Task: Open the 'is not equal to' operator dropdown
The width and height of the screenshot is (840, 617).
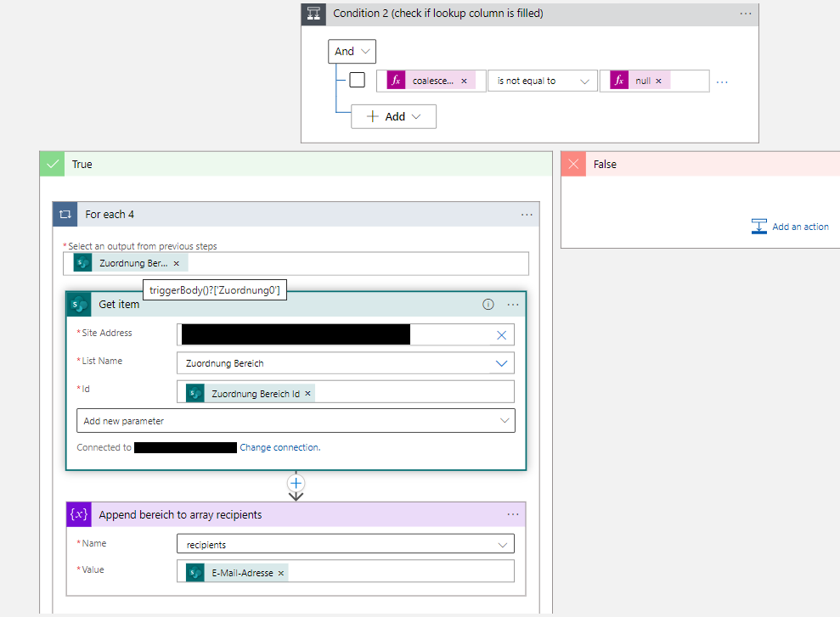Action: (543, 79)
